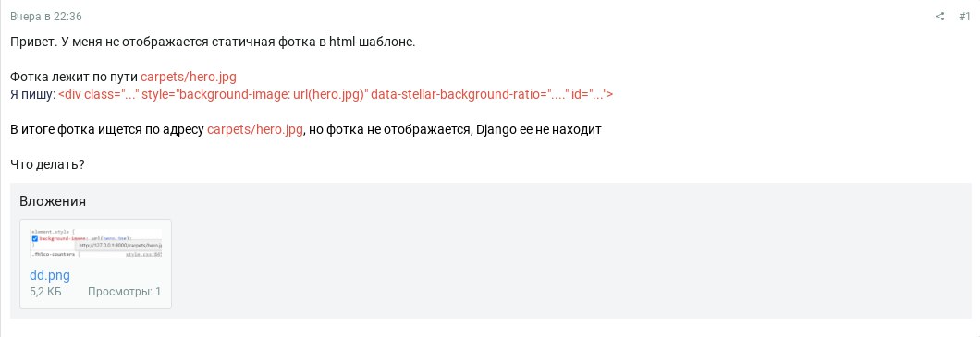Viewport: 980px width, 337px height.
Task: Click the share icon beside post number
Action: pyautogui.click(x=939, y=17)
